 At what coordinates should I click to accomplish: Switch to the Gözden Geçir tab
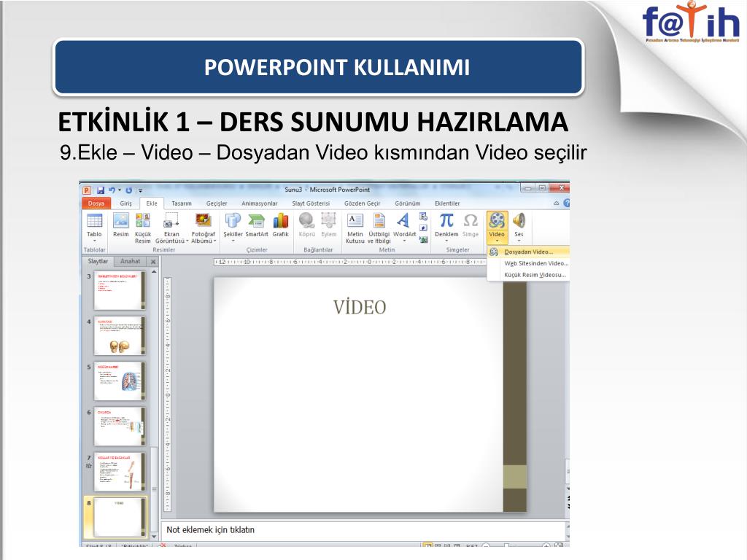pos(362,203)
